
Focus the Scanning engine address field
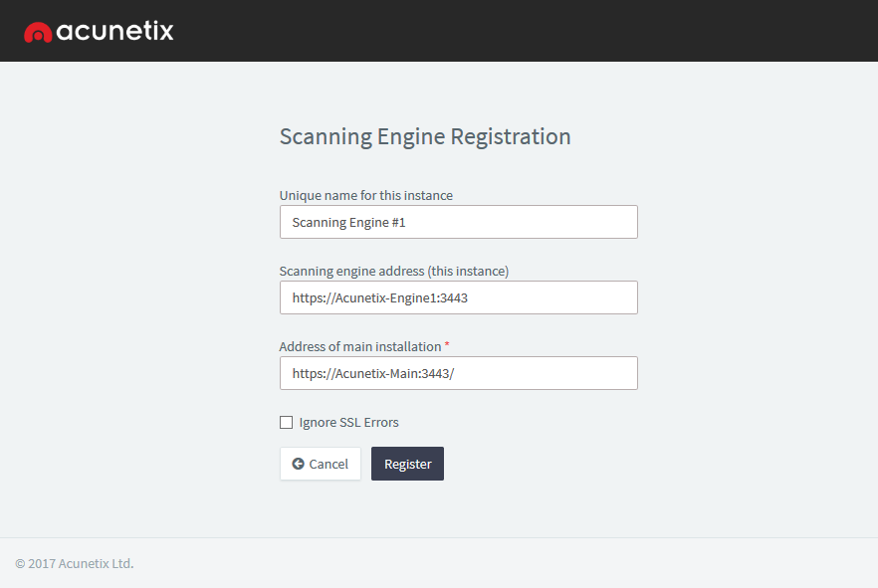459,297
